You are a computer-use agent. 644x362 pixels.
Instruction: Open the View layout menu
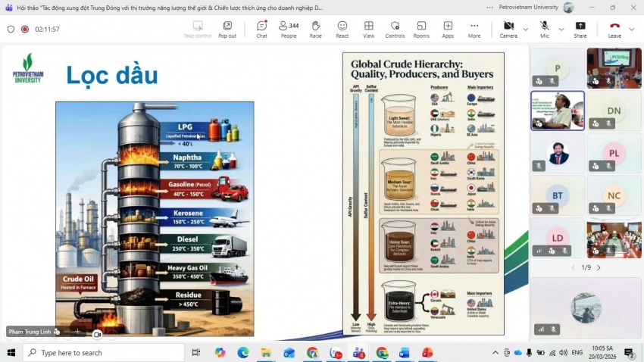tap(368, 30)
